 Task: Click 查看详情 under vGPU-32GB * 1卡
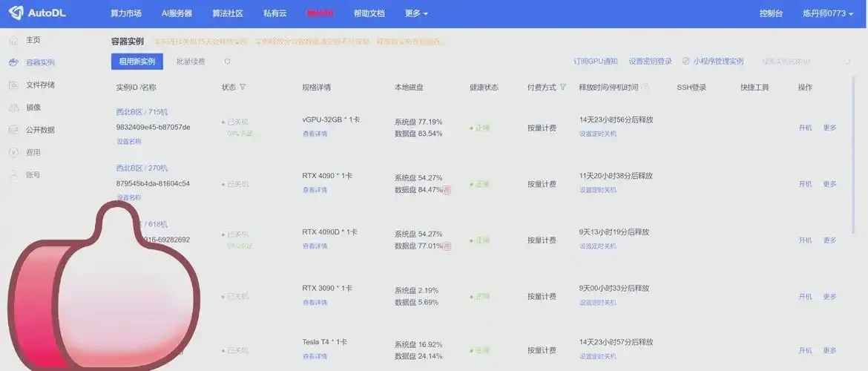point(315,134)
